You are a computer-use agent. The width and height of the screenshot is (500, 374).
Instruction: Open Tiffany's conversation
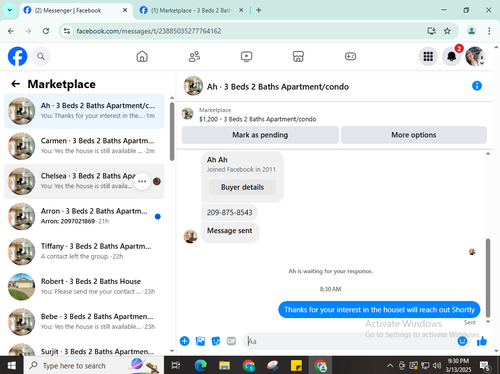click(x=84, y=251)
